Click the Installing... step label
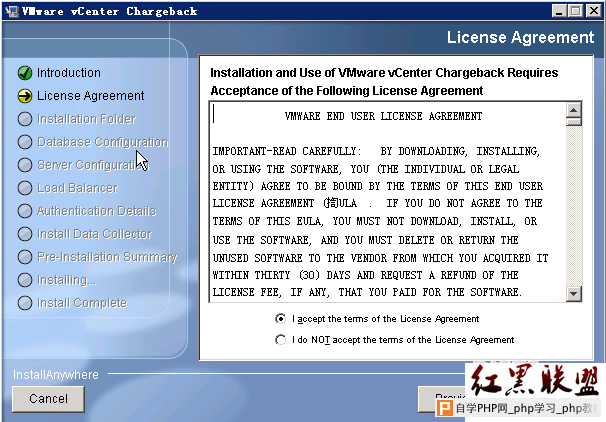Viewport: 606px width, 422px height. [x=66, y=280]
